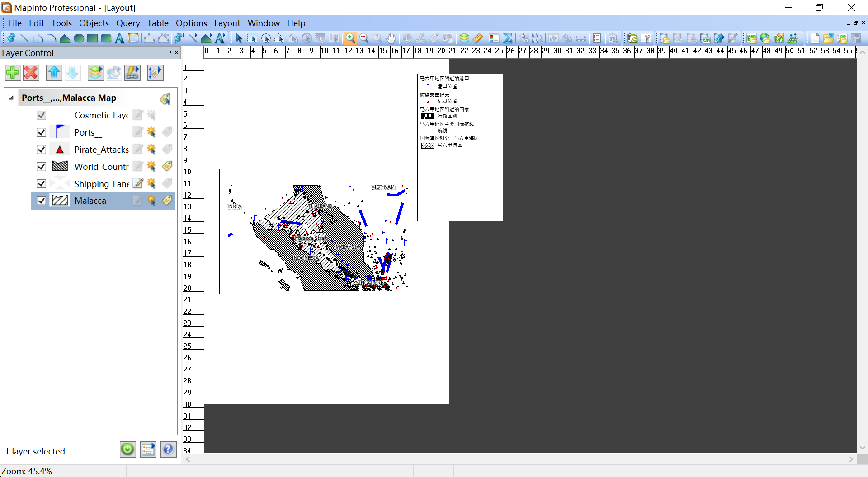Open Layer Properties stacked layers icon
Screen dimensions: 868x477
95,72
